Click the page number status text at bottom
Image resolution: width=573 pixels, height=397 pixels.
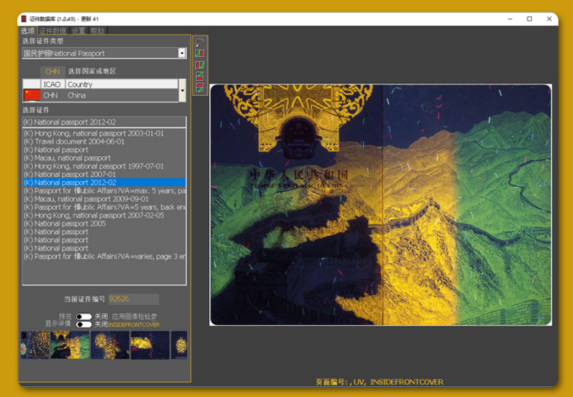click(380, 382)
